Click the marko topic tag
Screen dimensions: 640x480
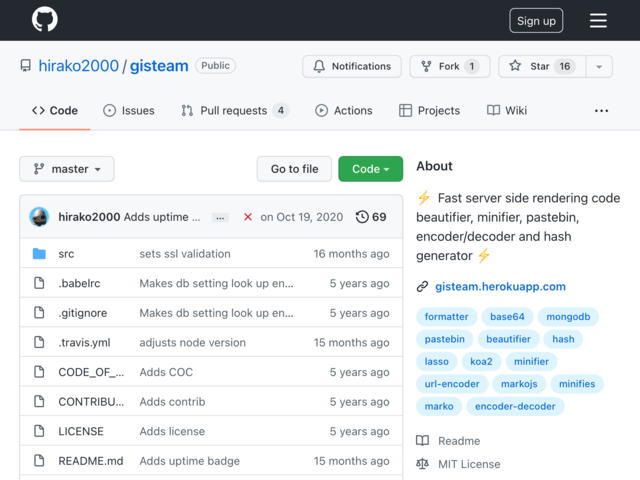click(x=439, y=407)
